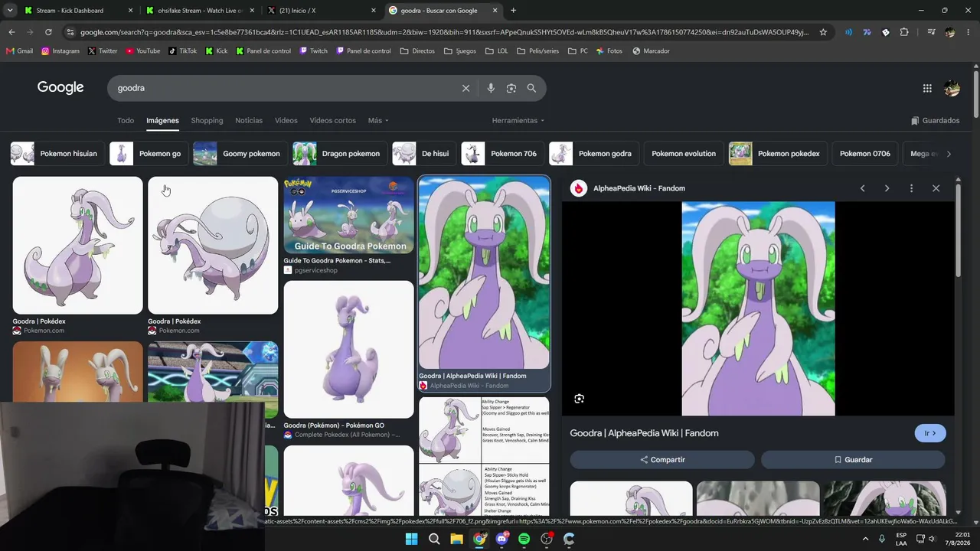This screenshot has width=980, height=551.
Task: Focus the browser address bar URL
Action: point(444,32)
